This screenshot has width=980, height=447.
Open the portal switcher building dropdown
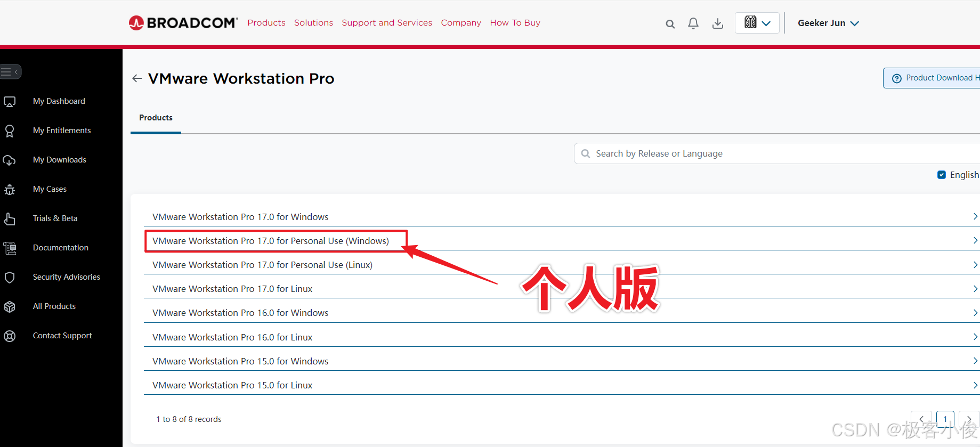(x=757, y=23)
